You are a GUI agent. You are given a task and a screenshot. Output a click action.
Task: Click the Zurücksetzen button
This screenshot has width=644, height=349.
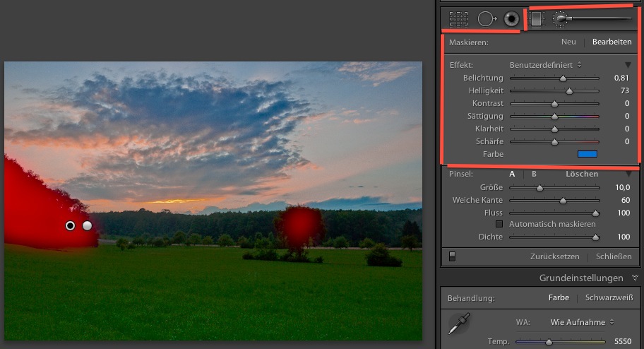(x=554, y=256)
